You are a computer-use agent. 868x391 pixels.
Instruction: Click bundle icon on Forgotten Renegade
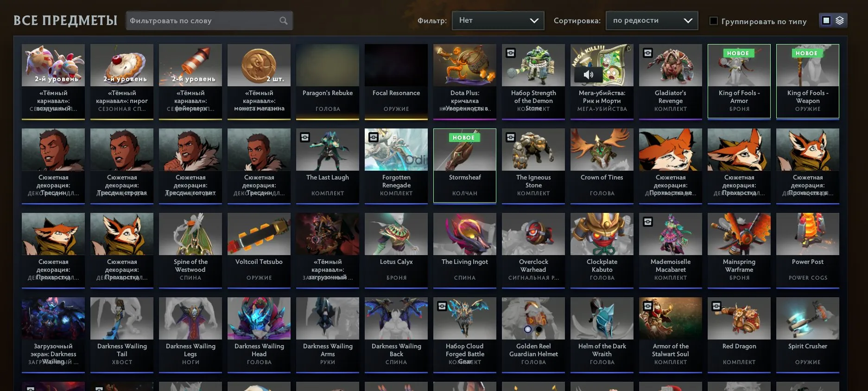click(x=373, y=137)
